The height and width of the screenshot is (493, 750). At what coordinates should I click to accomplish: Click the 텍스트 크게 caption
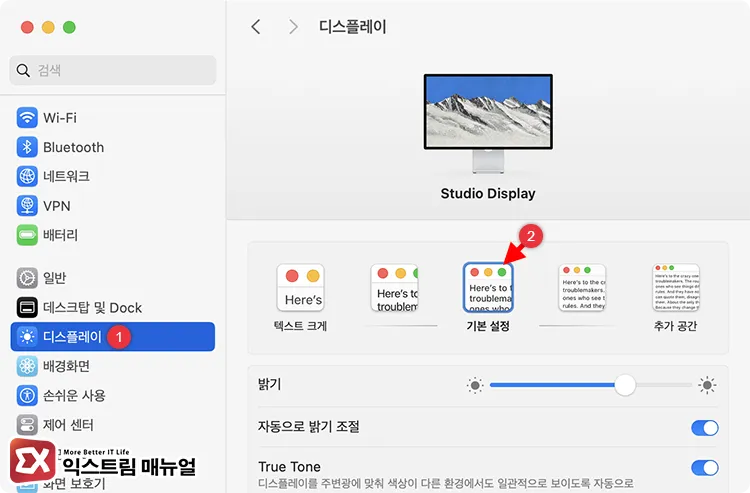coord(300,326)
